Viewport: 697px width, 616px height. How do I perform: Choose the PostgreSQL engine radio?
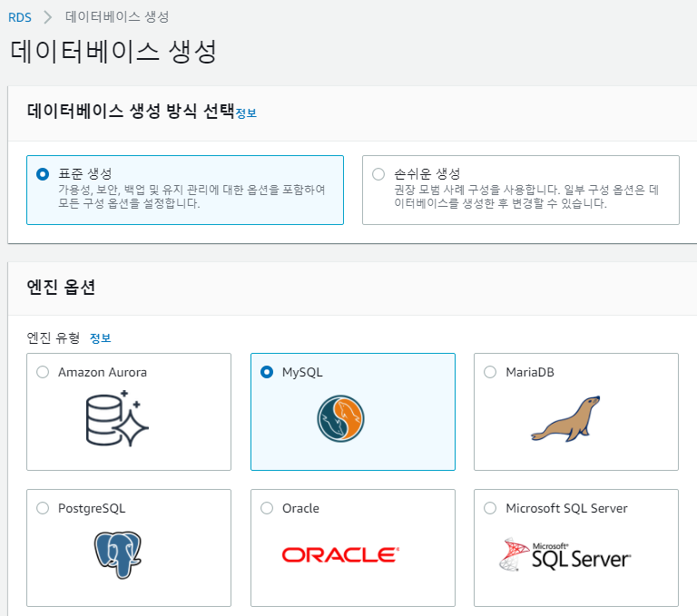pyautogui.click(x=43, y=508)
